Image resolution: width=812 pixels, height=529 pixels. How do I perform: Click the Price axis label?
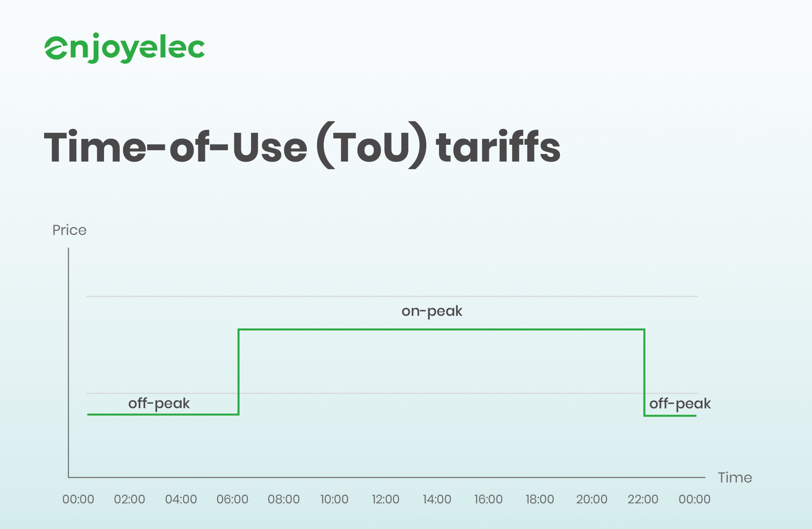pos(69,230)
